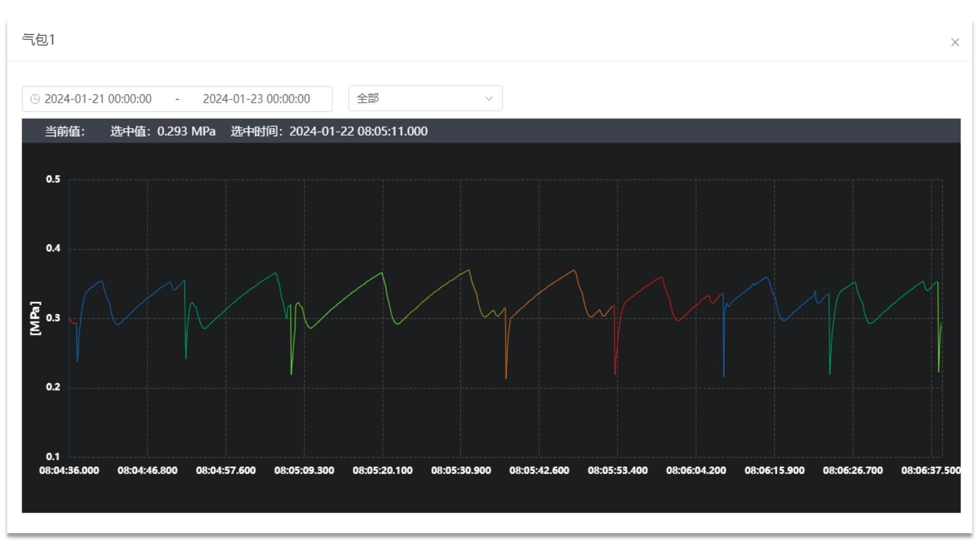Click the orange curve's lowest pressure dip
Viewport: 980px width, 551px height.
pyautogui.click(x=506, y=377)
